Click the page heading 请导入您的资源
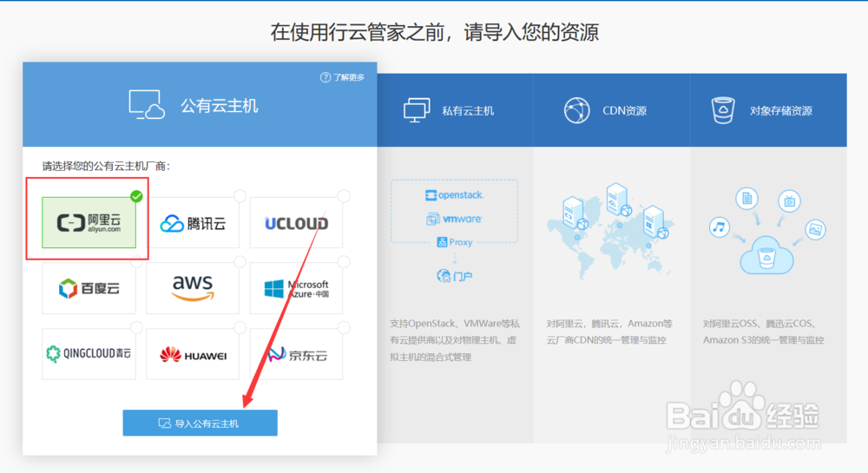The height and width of the screenshot is (473, 868). click(531, 32)
